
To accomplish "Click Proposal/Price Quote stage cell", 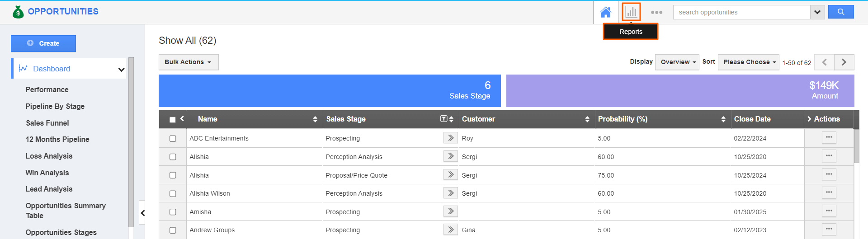I will [356, 175].
